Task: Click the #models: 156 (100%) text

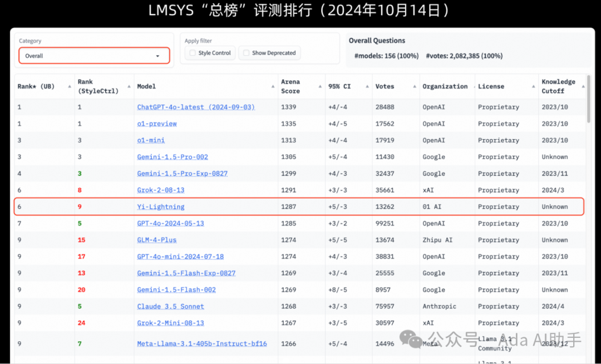Action: [386, 56]
